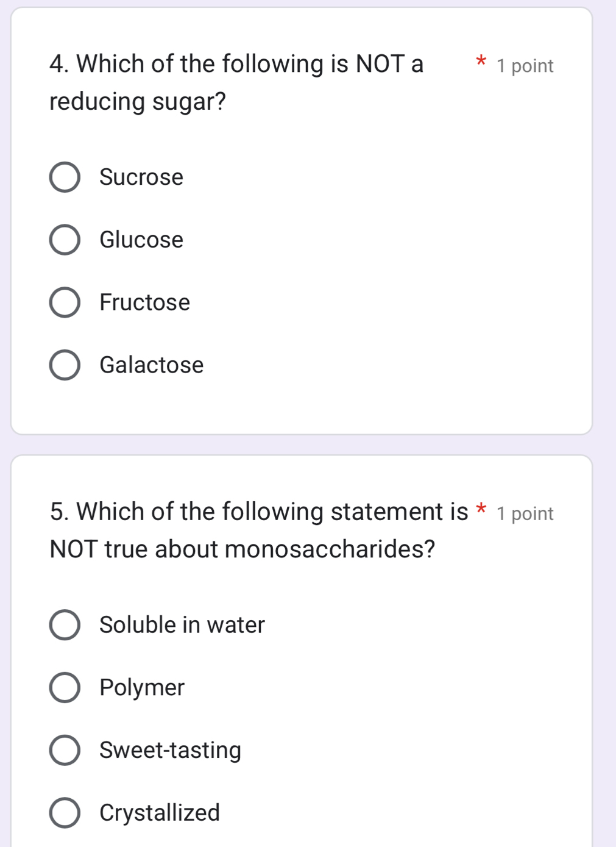Select the Fructose radio button
616x847 pixels.
pyautogui.click(x=65, y=303)
